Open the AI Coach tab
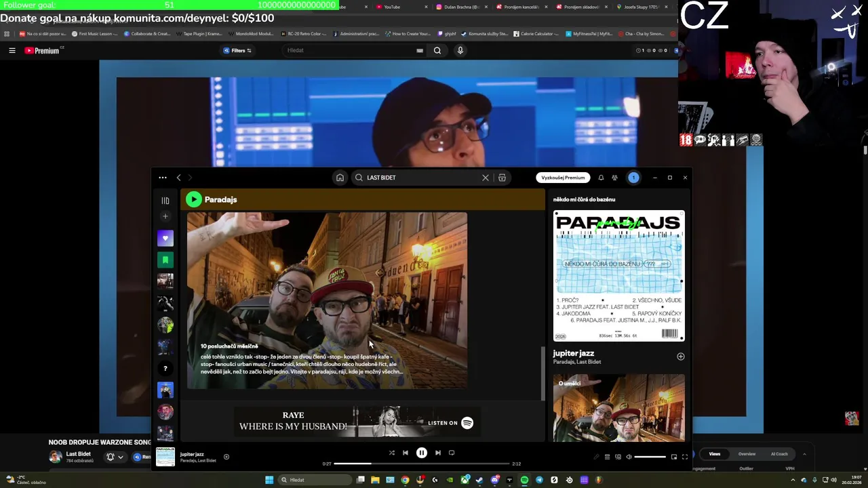Screen dimensions: 868x488 (779, 453)
